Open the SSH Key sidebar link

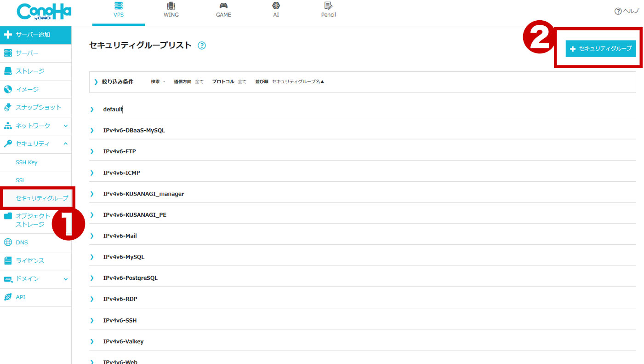27,162
